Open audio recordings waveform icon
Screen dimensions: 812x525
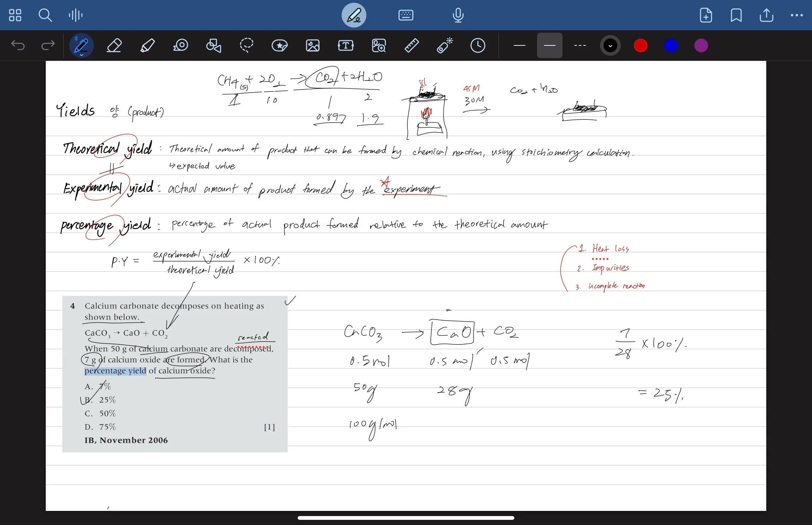point(75,15)
